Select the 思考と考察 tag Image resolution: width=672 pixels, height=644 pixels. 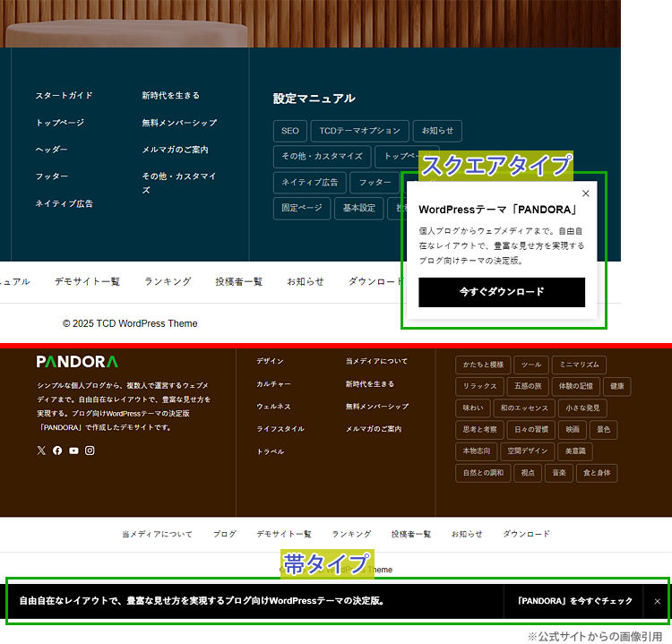[x=479, y=429]
